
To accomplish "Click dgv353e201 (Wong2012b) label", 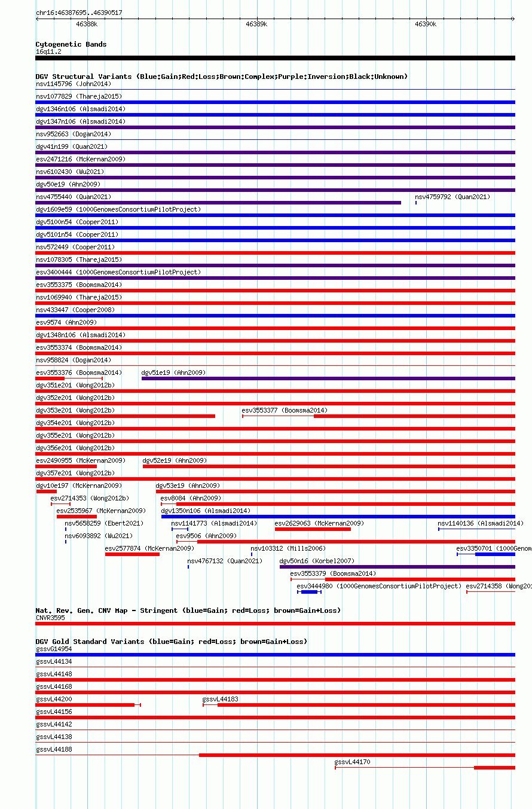I will [x=75, y=410].
